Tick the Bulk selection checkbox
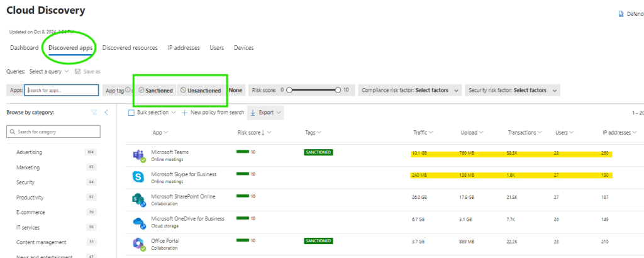The width and height of the screenshot is (644, 258). (131, 113)
